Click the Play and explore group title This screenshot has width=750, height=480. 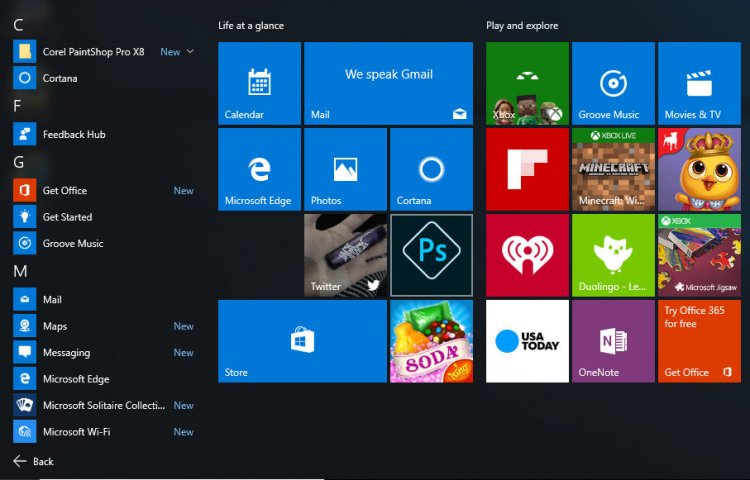coord(522,26)
